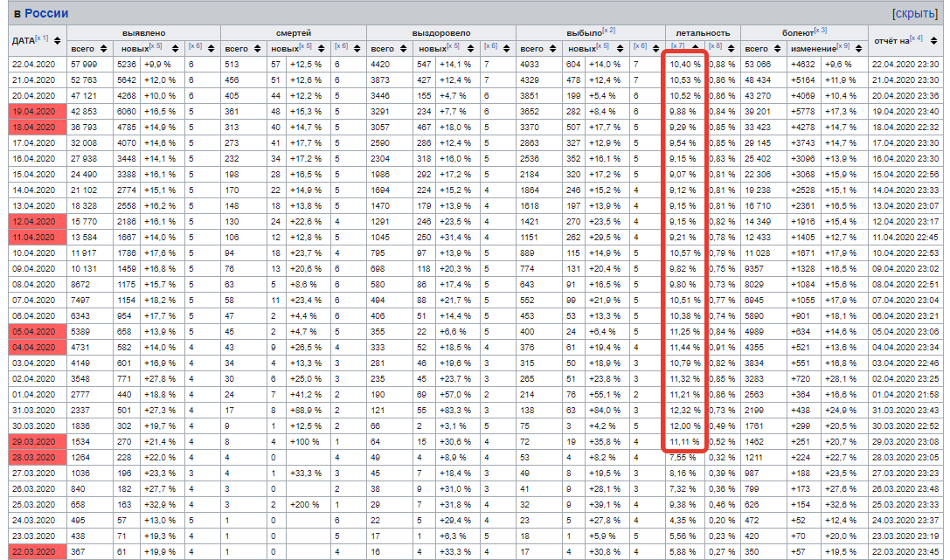The width and height of the screenshot is (950, 560).
Task: Open the России link in table title
Action: (46, 13)
